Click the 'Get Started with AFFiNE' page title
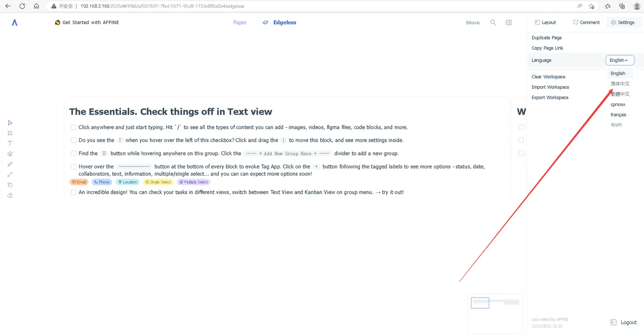The height and width of the screenshot is (335, 644). pyautogui.click(x=91, y=23)
